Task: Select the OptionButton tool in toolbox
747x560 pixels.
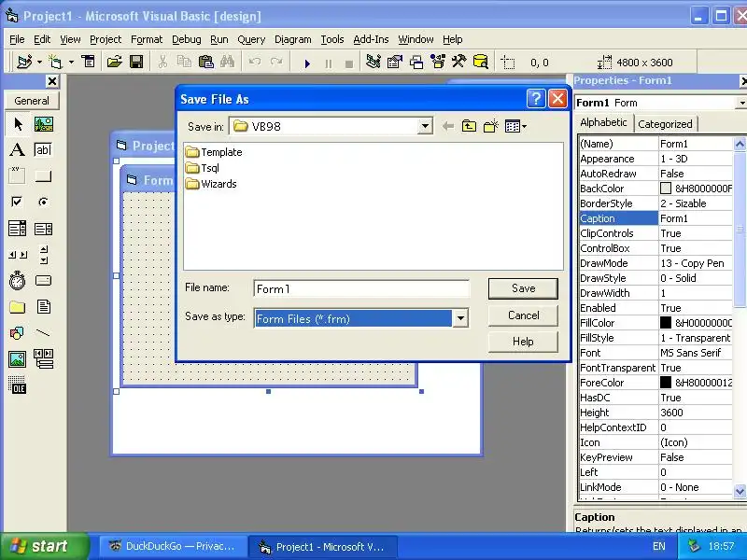Action: coord(43,202)
